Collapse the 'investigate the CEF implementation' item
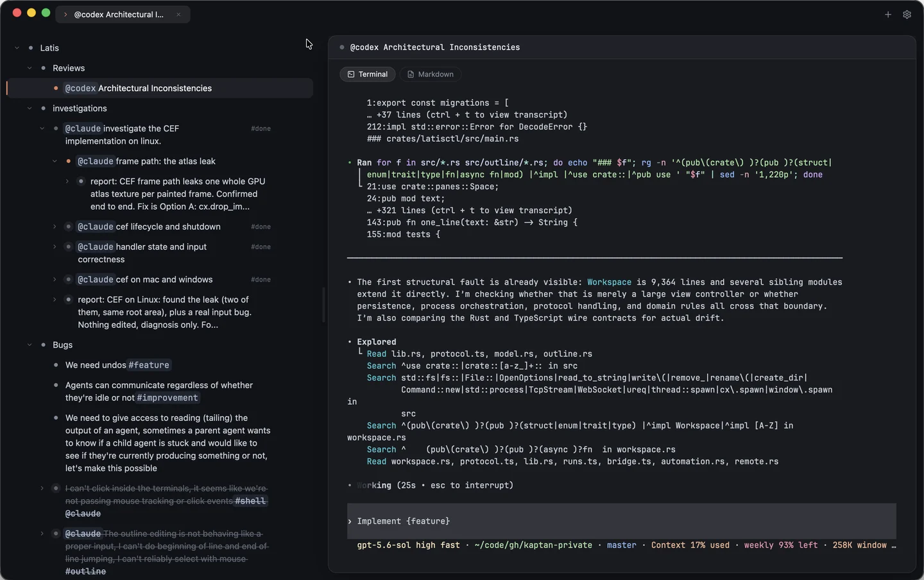The height and width of the screenshot is (580, 924). 42,128
